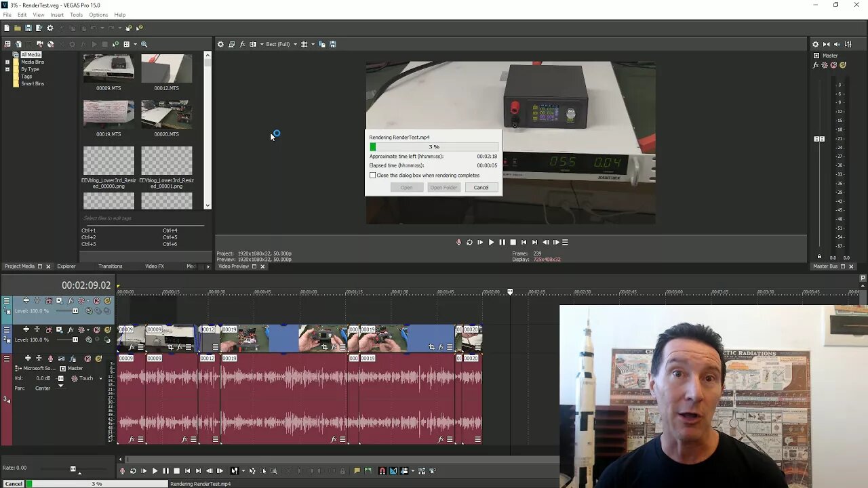Adjust the audio track Vol slider
This screenshot has height=488, width=868.
click(x=61, y=378)
